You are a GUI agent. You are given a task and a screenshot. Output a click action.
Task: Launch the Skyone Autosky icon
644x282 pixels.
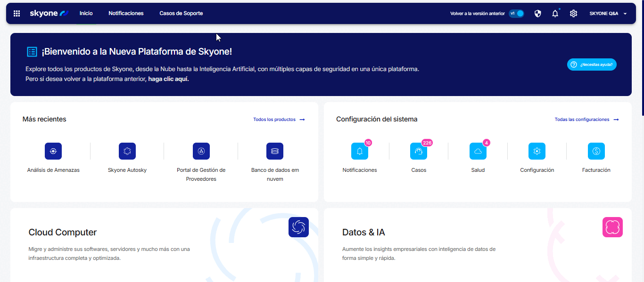click(x=127, y=151)
